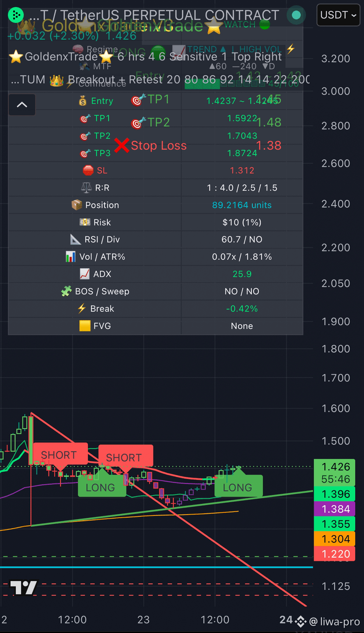
Task: Click the balance scale R:R icon
Action: [86, 188]
